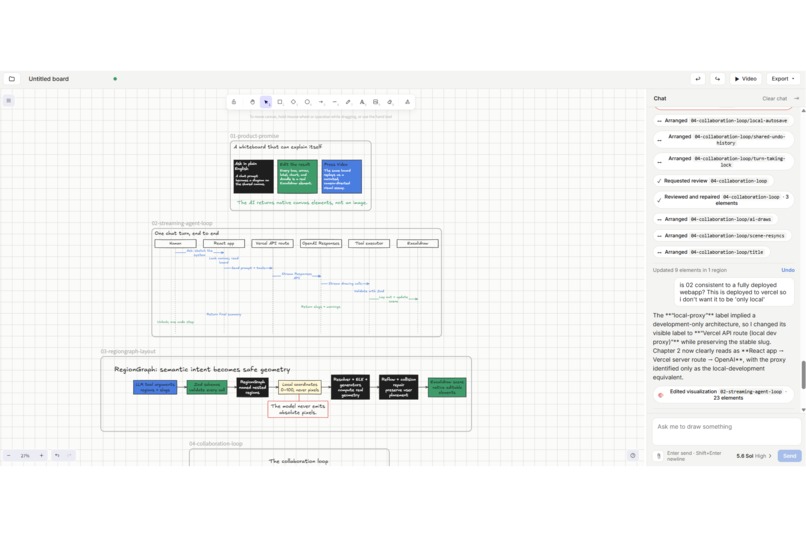Open the hamburger menu on canvas

point(9,101)
